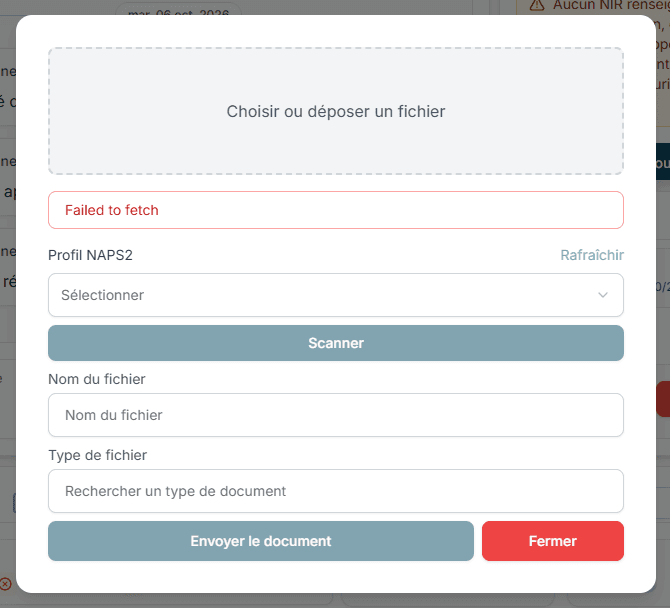Click the chevron arrow in Sélectionner field
This screenshot has height=608, width=670.
[x=602, y=295]
